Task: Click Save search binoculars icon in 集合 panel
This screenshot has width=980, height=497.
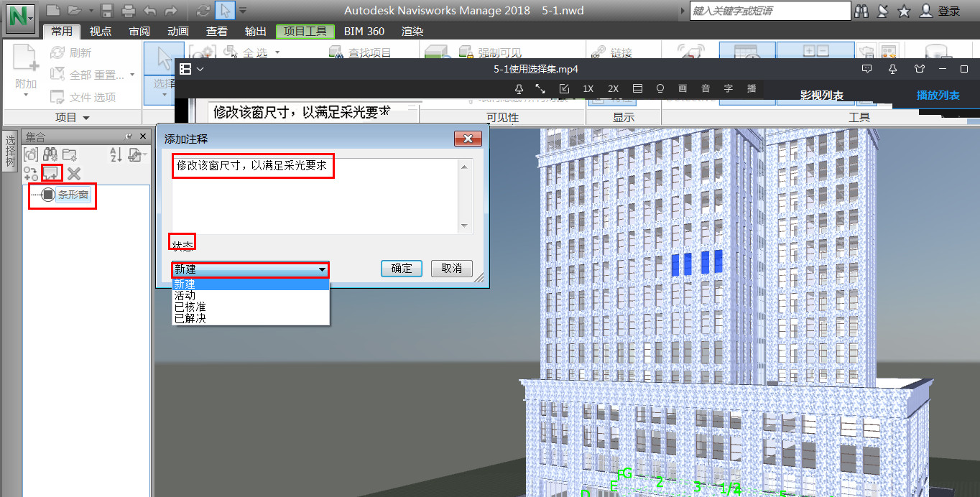Action: coord(50,154)
